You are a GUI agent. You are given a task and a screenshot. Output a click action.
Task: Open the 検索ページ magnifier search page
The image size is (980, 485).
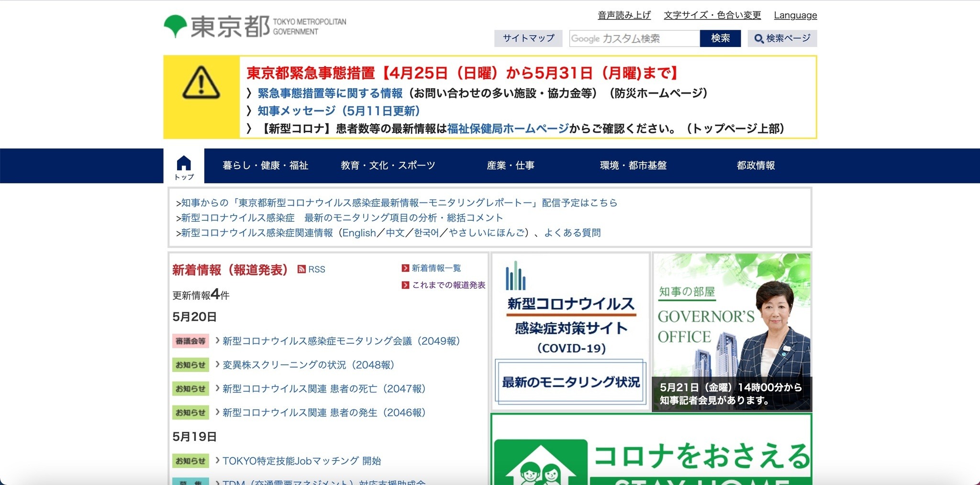coord(782,38)
